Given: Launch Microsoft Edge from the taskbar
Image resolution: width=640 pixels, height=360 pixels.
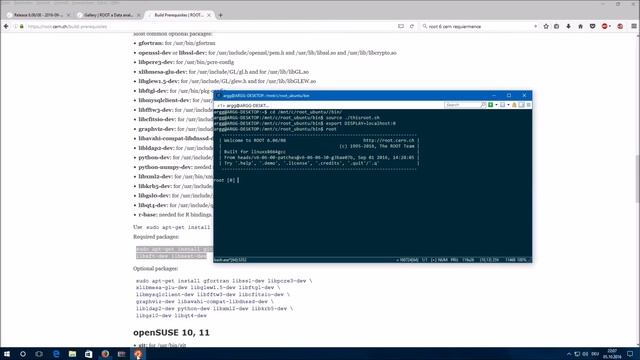Looking at the screenshot, I should click(56, 354).
